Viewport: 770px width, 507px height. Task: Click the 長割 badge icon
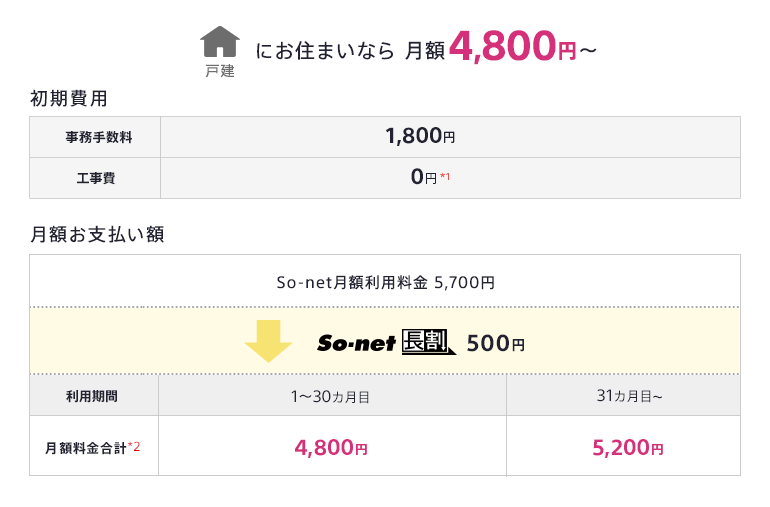tap(428, 342)
